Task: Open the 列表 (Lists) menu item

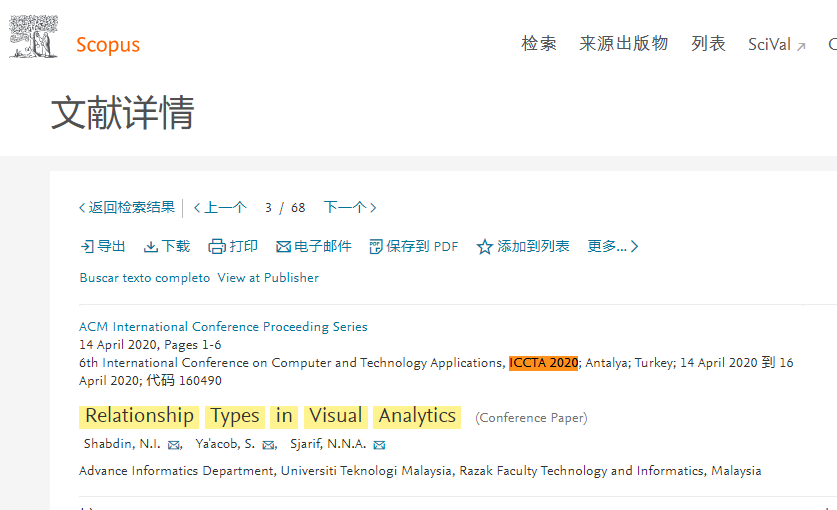Action: tap(708, 44)
